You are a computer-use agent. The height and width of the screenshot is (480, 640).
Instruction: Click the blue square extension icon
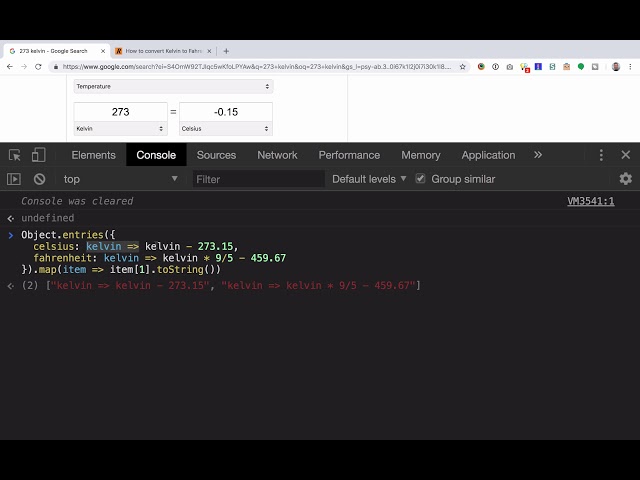(538, 67)
